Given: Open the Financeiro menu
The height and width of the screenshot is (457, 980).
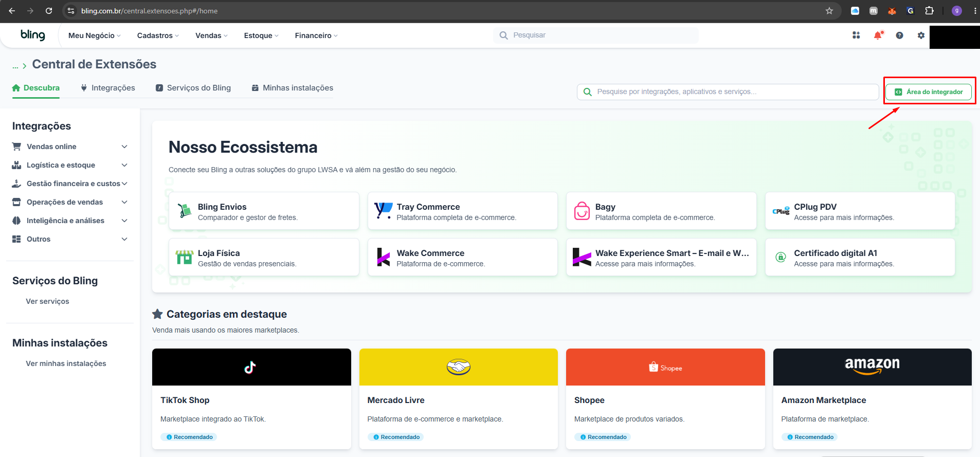Looking at the screenshot, I should point(316,35).
